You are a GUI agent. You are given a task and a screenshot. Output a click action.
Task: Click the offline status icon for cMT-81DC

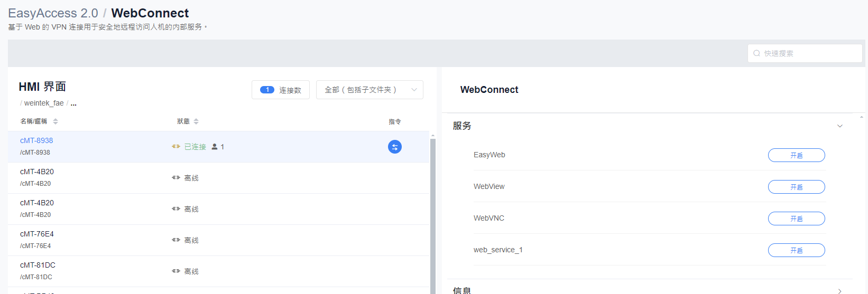click(176, 271)
